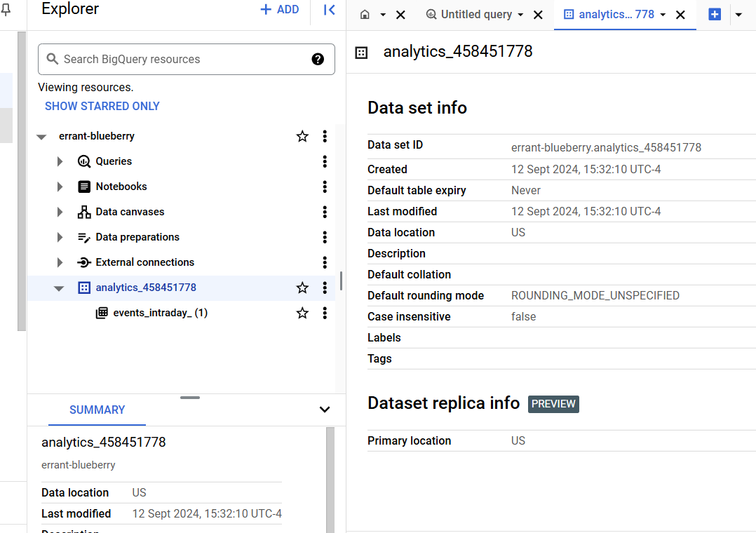This screenshot has height=533, width=756.
Task: Click the summary panel resize handle
Action: (190, 398)
